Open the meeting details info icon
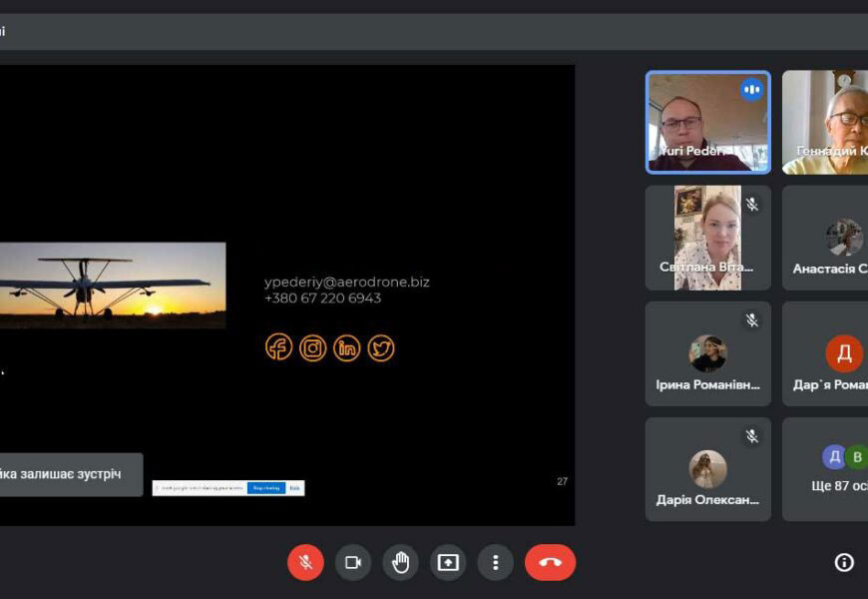The image size is (868, 599). click(844, 562)
